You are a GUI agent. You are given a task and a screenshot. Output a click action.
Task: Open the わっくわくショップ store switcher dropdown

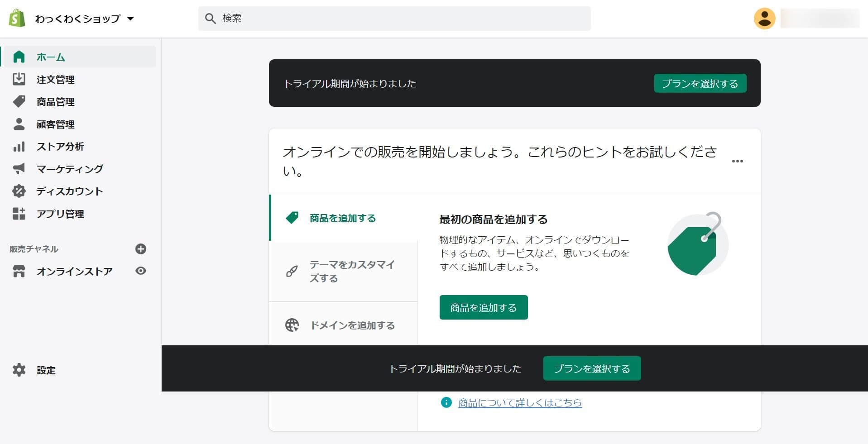click(85, 19)
